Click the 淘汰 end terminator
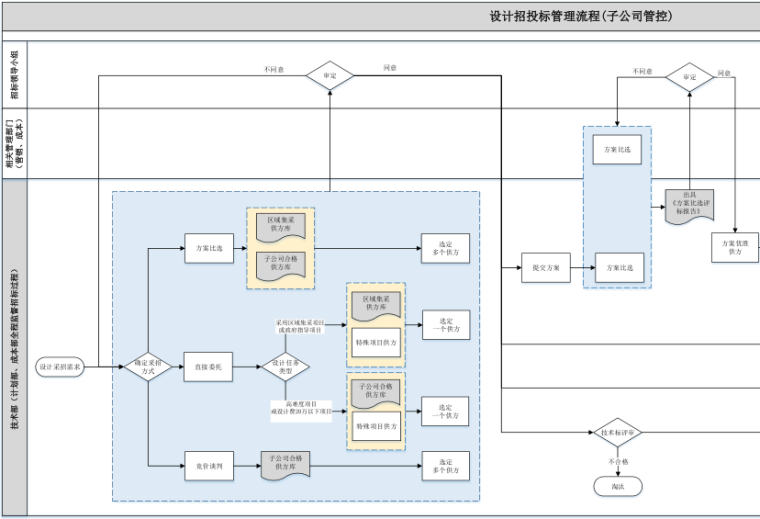Image resolution: width=760 pixels, height=519 pixels. 618,486
